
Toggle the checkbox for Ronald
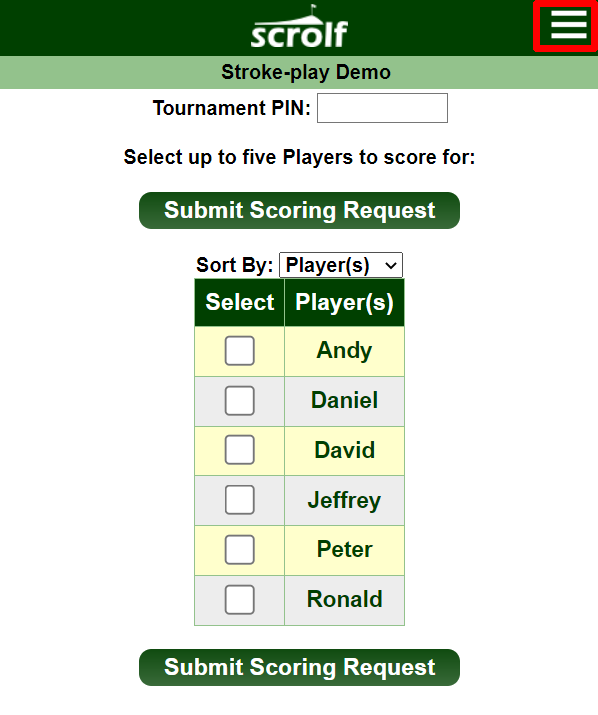click(x=239, y=599)
